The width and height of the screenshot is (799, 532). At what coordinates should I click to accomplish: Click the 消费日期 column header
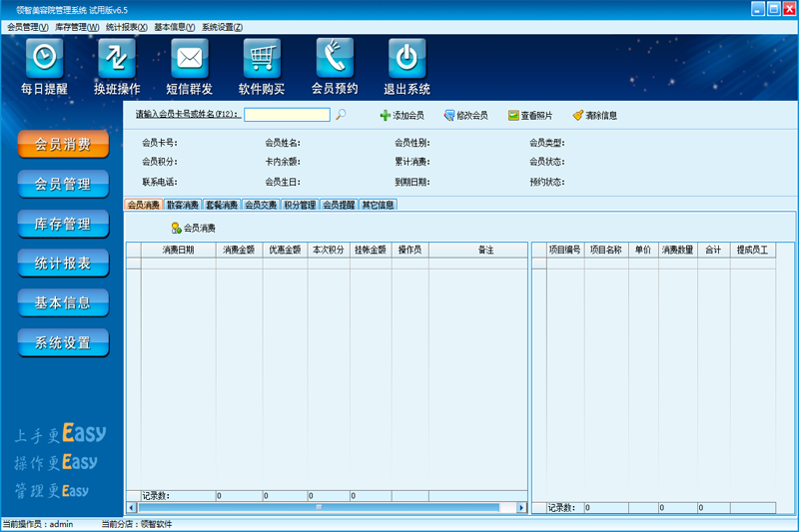pyautogui.click(x=179, y=250)
